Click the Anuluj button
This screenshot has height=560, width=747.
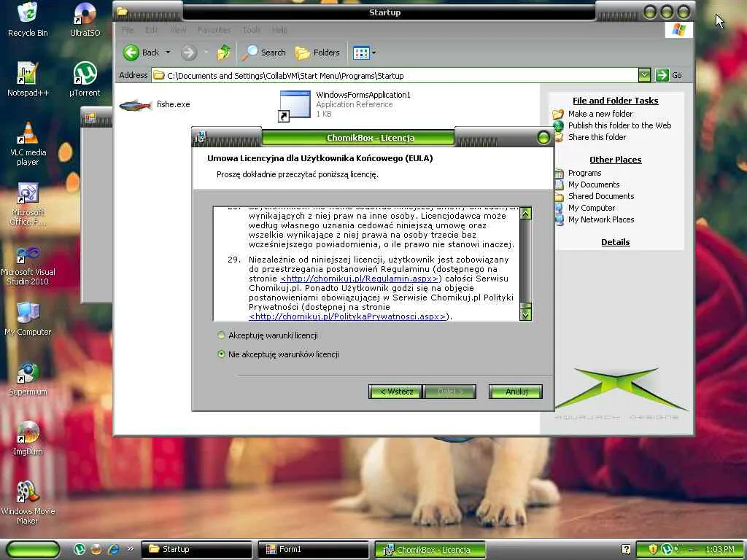pyautogui.click(x=516, y=392)
